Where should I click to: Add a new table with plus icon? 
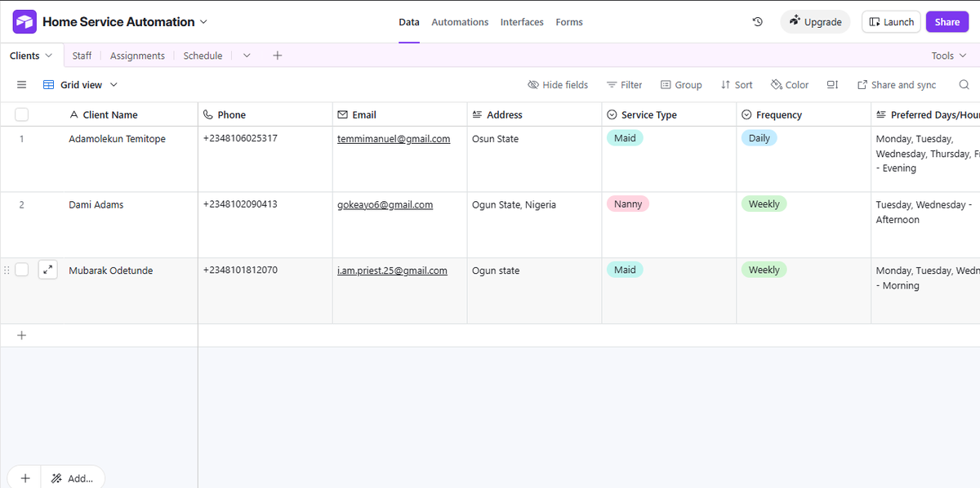[x=277, y=56]
